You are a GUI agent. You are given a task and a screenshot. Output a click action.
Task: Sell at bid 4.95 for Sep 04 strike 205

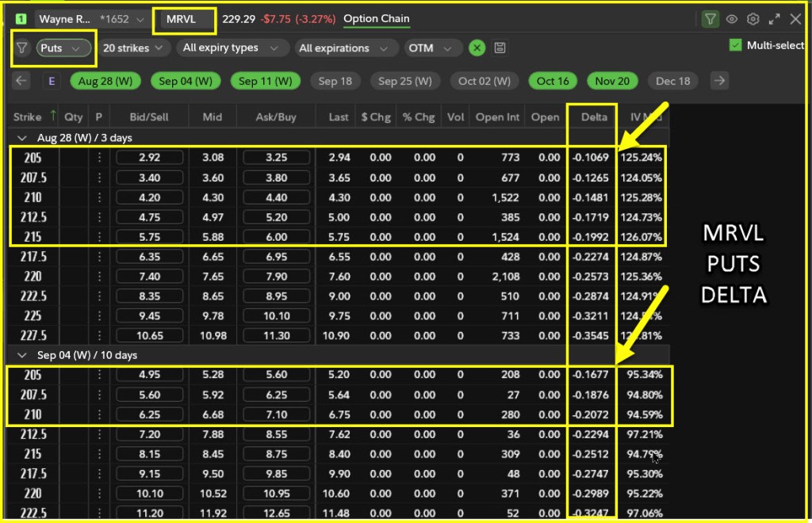[x=149, y=375]
